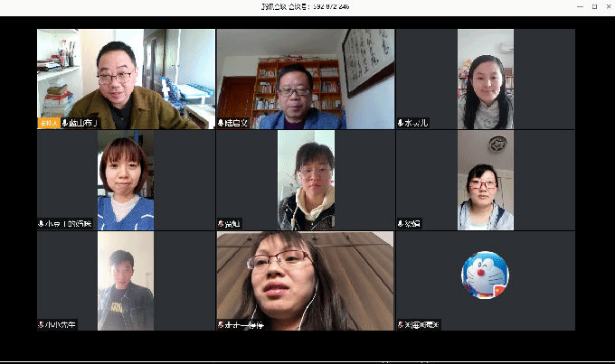Select the video showing calligraphy on wall
This screenshot has height=364, width=615.
[305, 79]
